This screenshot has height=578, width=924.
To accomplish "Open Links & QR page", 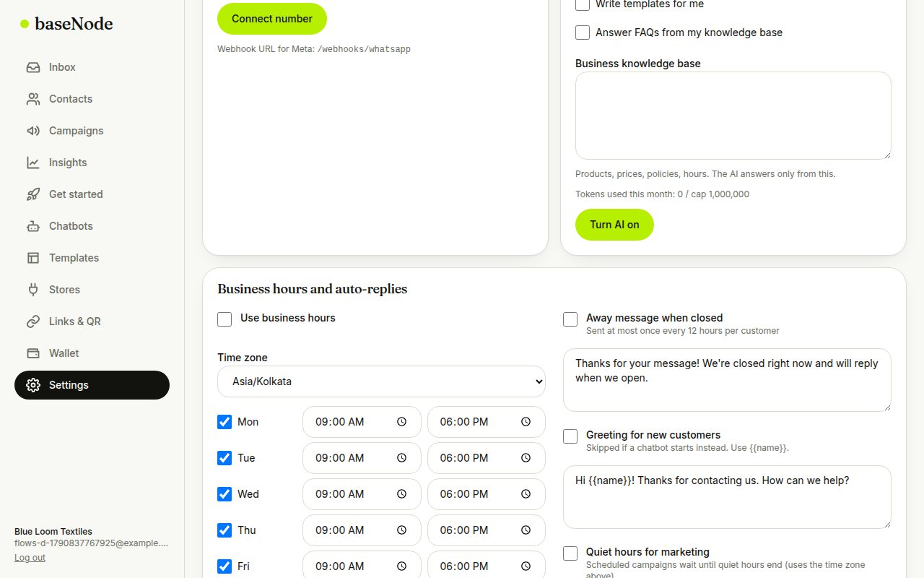I will (92, 322).
